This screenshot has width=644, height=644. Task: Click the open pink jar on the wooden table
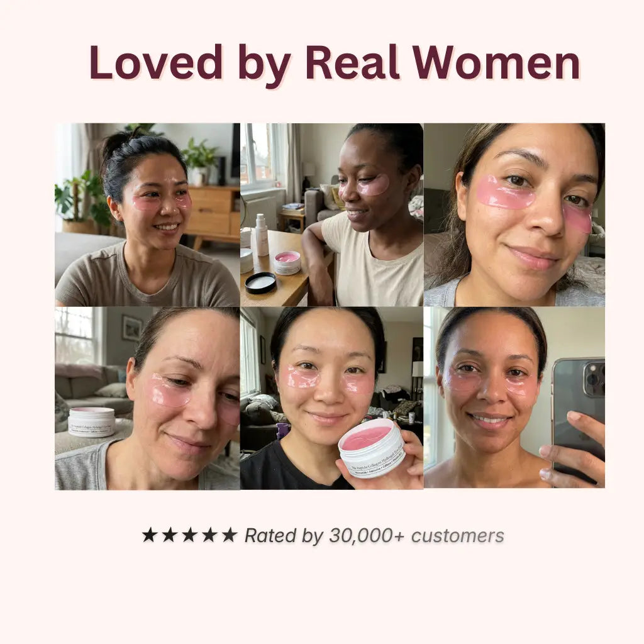(287, 263)
